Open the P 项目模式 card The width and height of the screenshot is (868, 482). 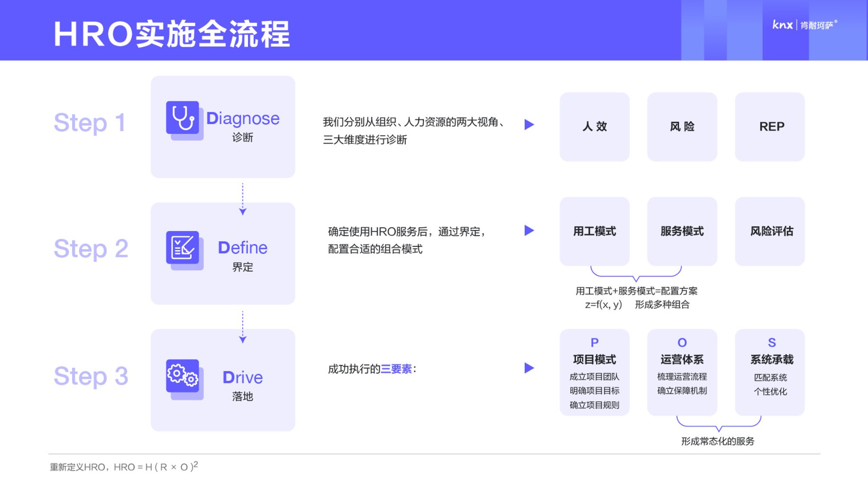(x=594, y=373)
